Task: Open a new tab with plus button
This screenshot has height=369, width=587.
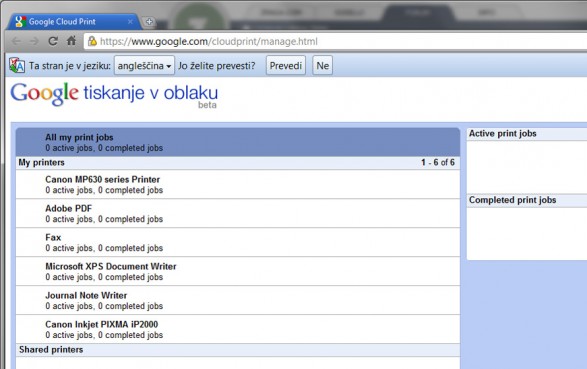Action: (149, 22)
